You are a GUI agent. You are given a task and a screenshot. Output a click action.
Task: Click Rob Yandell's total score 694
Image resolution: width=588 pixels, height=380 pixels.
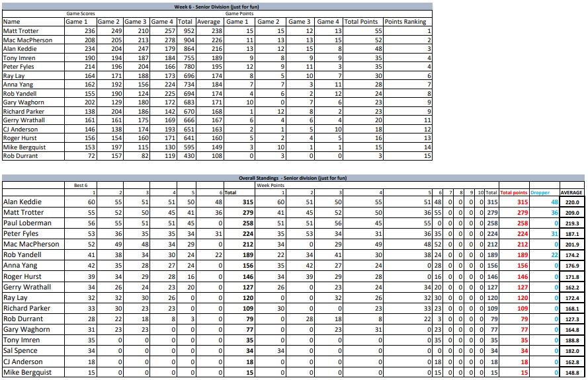(x=189, y=93)
